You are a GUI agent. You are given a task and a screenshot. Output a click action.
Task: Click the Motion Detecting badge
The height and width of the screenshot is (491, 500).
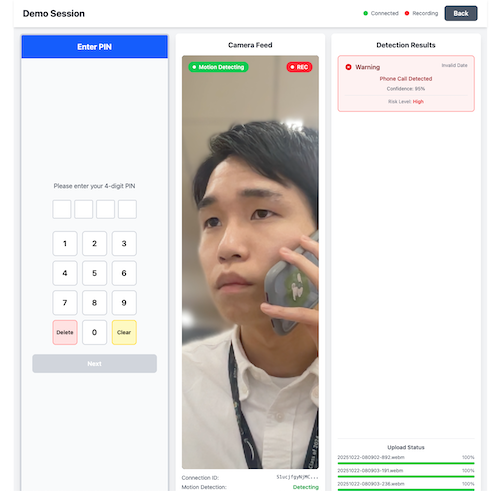coord(218,67)
